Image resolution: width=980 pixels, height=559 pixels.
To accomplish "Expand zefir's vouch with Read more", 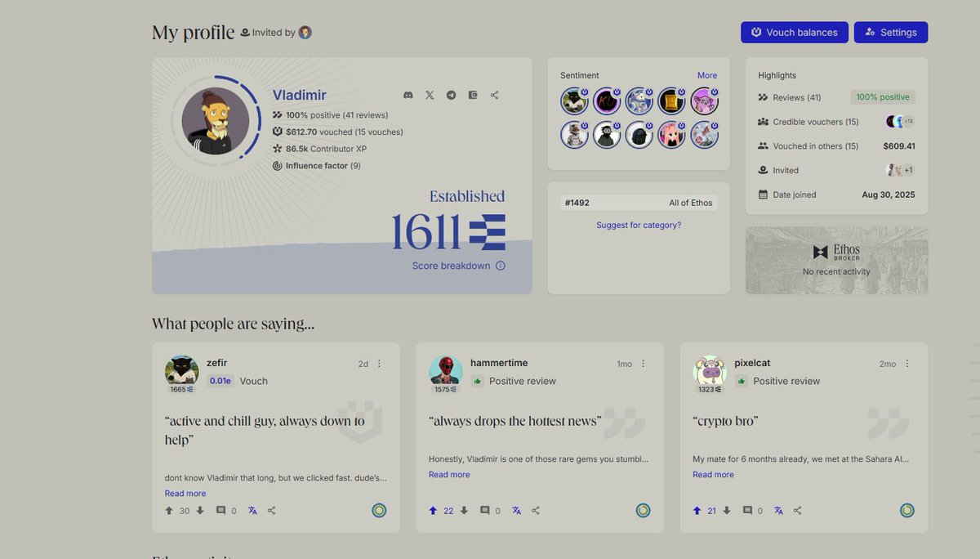I will 185,494.
